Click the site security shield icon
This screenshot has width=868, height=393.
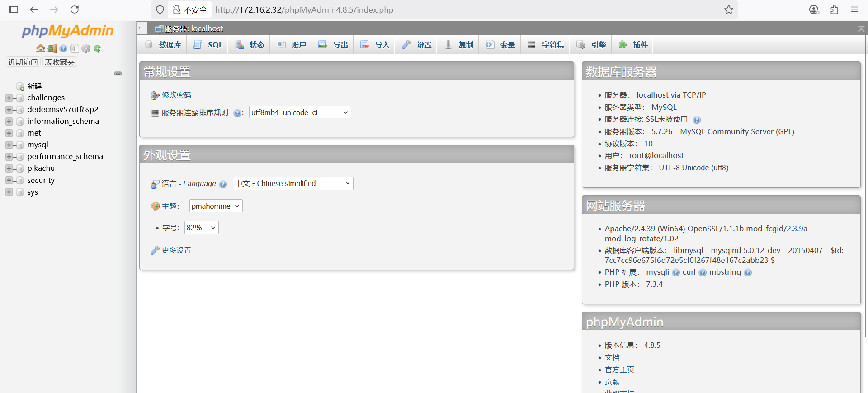coord(160,9)
